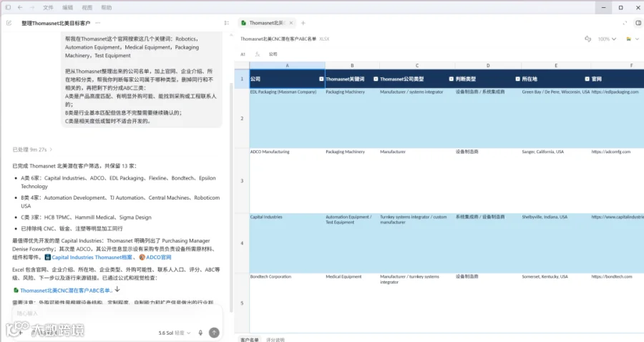Toggle the filter button on Thomasnet关键词 header
644x342 pixels.
376,79
